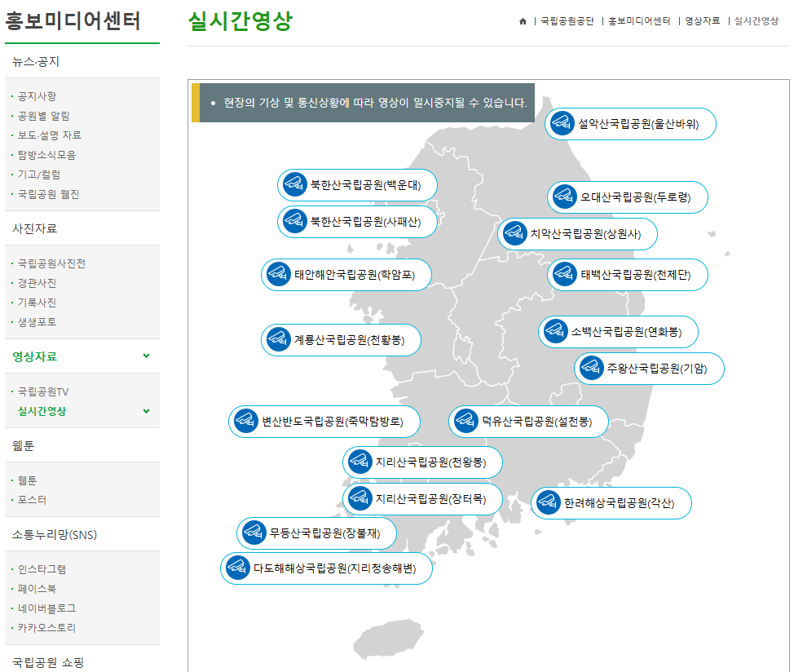Open 보도·설명 자료 link

click(50, 135)
